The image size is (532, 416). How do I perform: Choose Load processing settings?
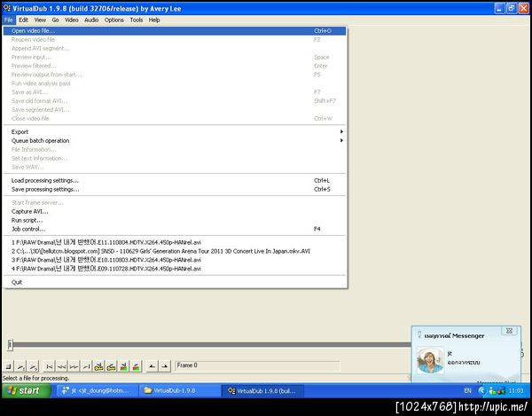point(175,181)
